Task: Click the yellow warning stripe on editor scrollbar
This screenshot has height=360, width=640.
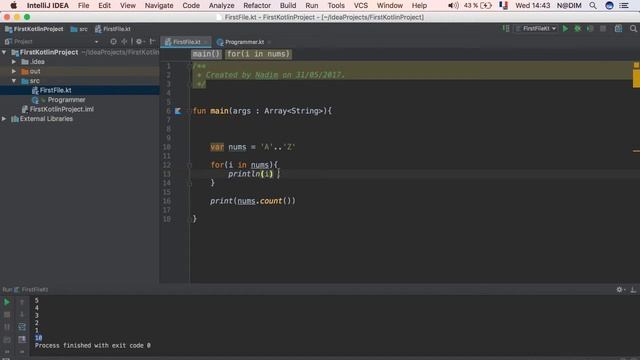Action: point(636,78)
